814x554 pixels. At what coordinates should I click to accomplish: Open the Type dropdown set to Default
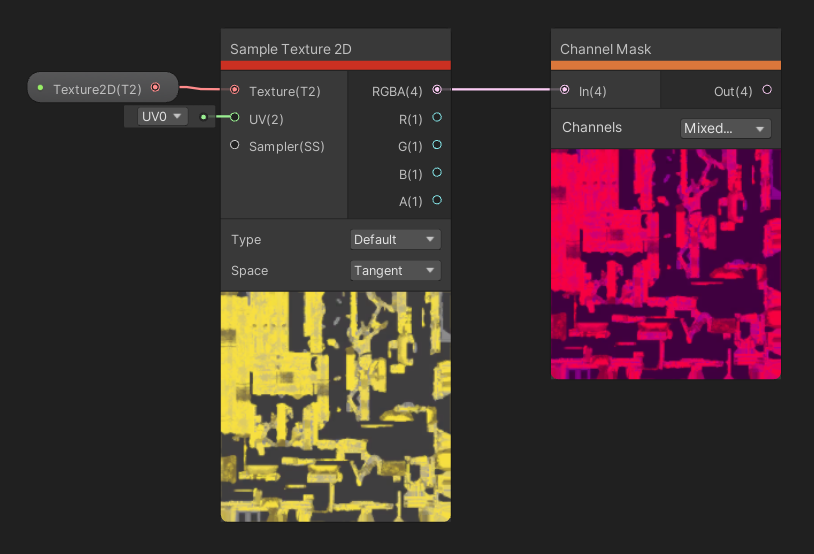(395, 240)
